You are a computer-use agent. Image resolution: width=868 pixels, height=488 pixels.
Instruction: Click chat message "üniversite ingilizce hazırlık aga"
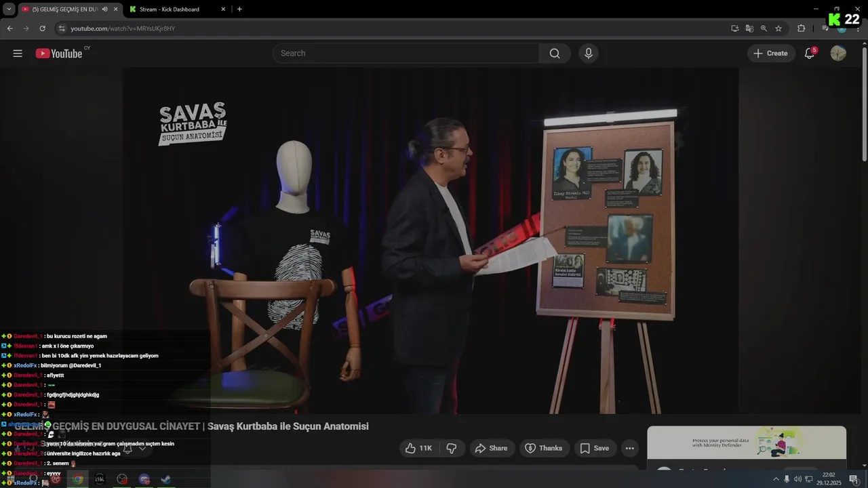point(83,453)
